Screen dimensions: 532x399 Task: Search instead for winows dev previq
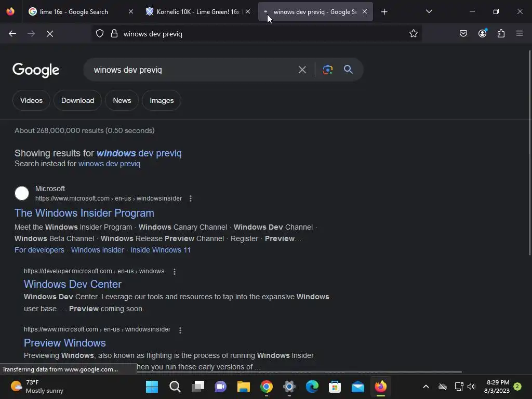point(109,164)
